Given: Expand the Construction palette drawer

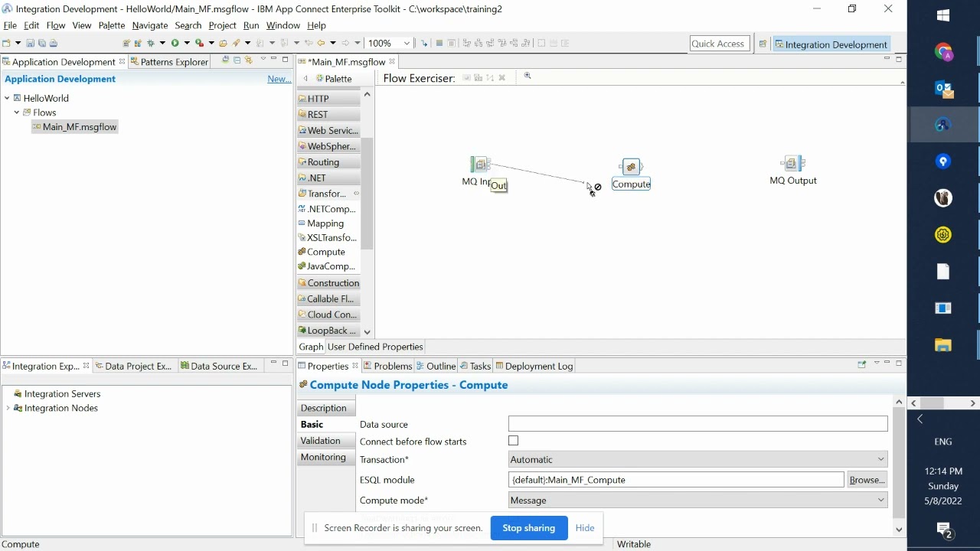Looking at the screenshot, I should click(x=328, y=283).
